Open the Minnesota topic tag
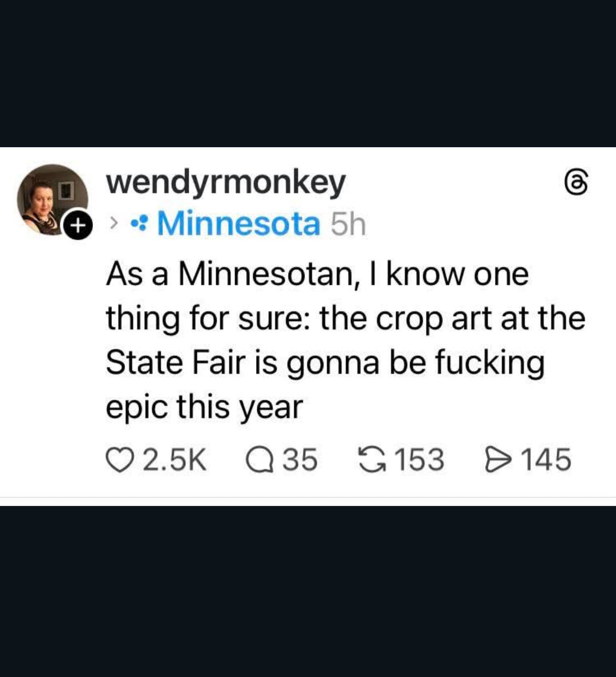The height and width of the screenshot is (677, 616). 238,224
